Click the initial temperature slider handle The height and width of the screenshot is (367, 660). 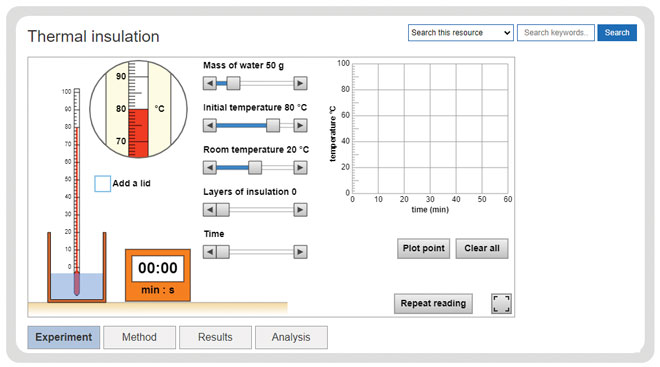pos(273,125)
